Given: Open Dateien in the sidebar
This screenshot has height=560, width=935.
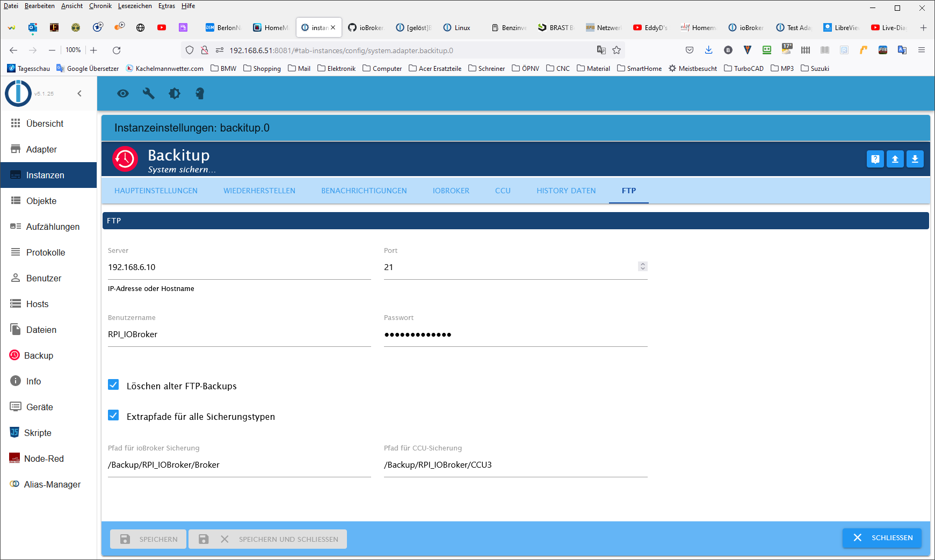Looking at the screenshot, I should (48, 330).
